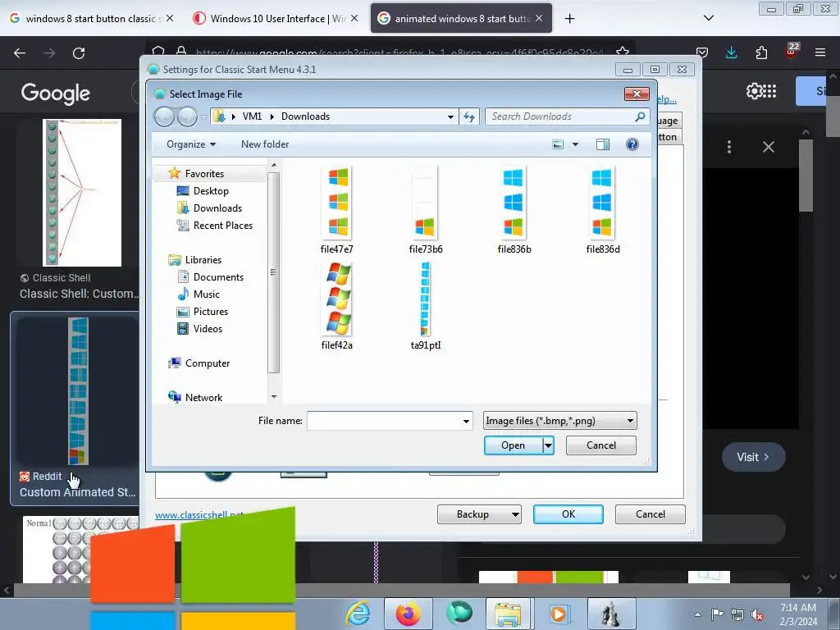This screenshot has width=840, height=630.
Task: Switch to Windows 10 User Interface tab
Action: (276, 18)
